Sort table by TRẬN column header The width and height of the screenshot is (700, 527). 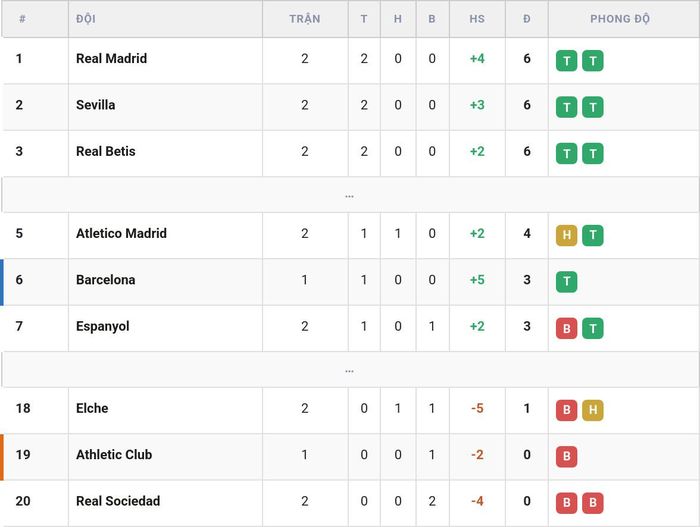pos(304,19)
